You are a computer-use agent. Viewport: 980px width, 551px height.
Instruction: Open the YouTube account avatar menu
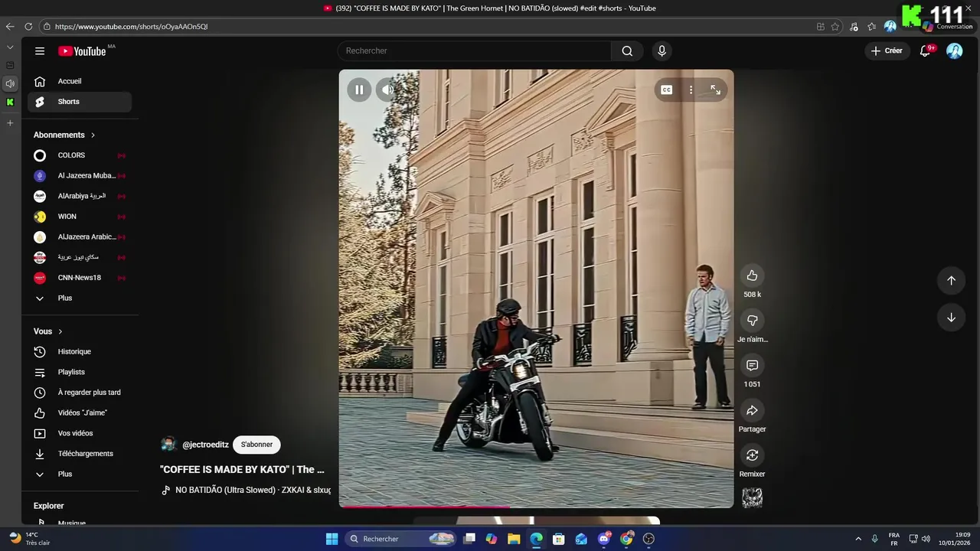pos(954,51)
